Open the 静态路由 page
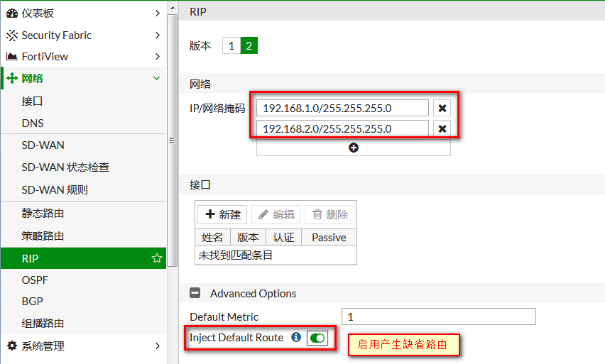Image resolution: width=605 pixels, height=364 pixels. [43, 214]
